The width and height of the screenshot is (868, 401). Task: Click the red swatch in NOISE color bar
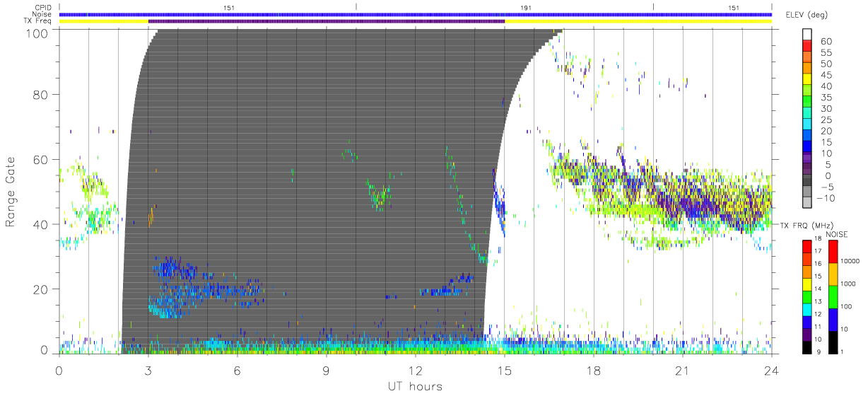click(x=833, y=252)
